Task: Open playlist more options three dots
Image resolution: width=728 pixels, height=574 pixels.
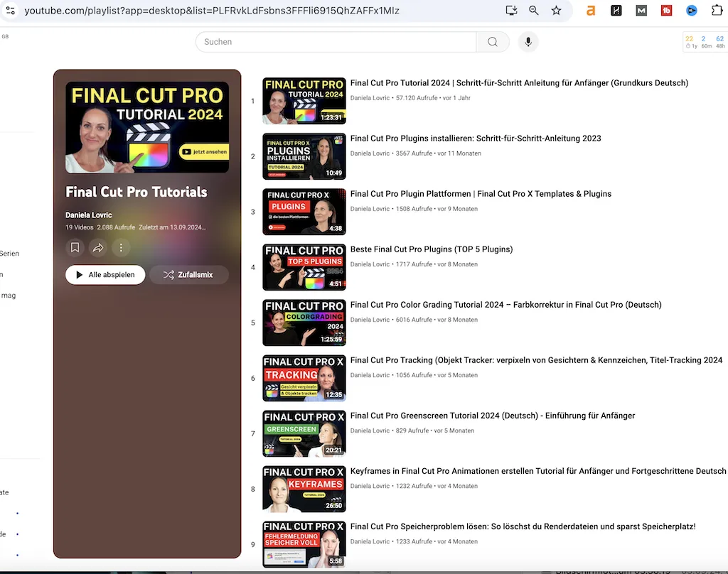Action: [x=121, y=248]
